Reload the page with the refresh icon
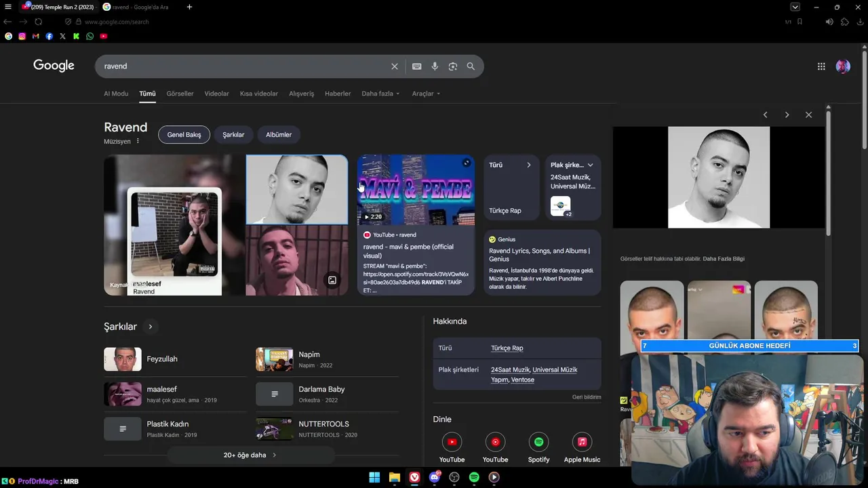The width and height of the screenshot is (868, 488). (38, 22)
